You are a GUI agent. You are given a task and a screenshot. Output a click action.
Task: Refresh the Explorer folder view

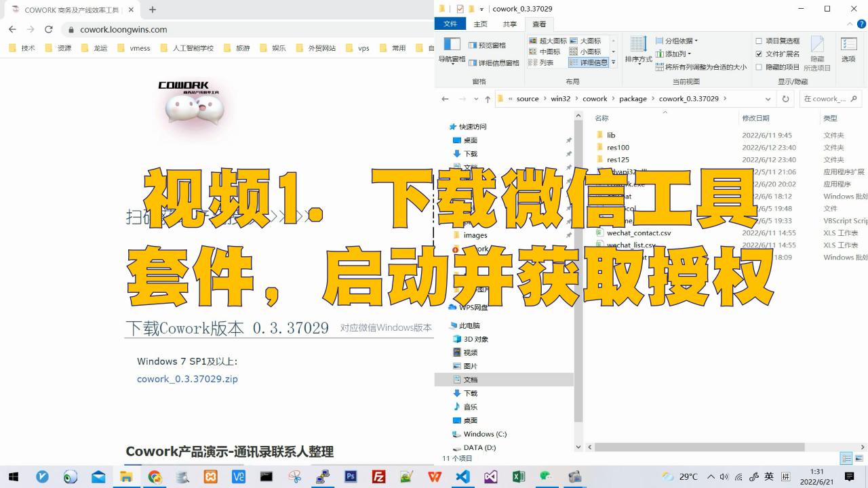pyautogui.click(x=785, y=98)
